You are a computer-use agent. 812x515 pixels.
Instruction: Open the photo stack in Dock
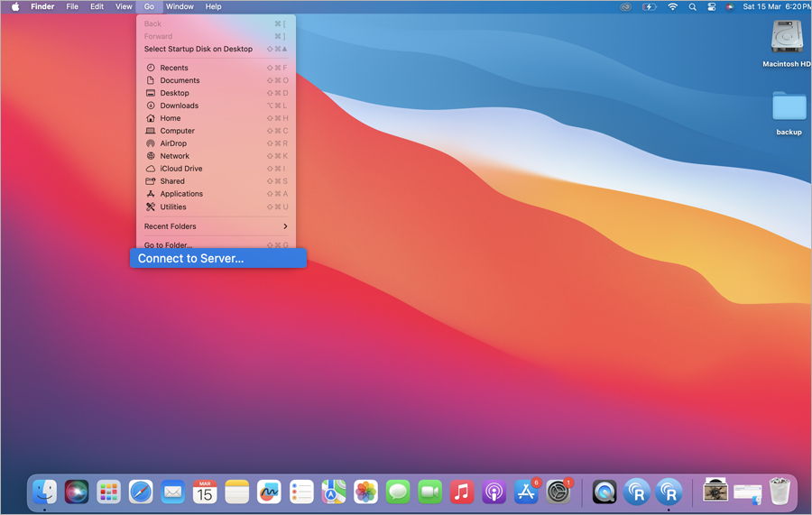(715, 490)
